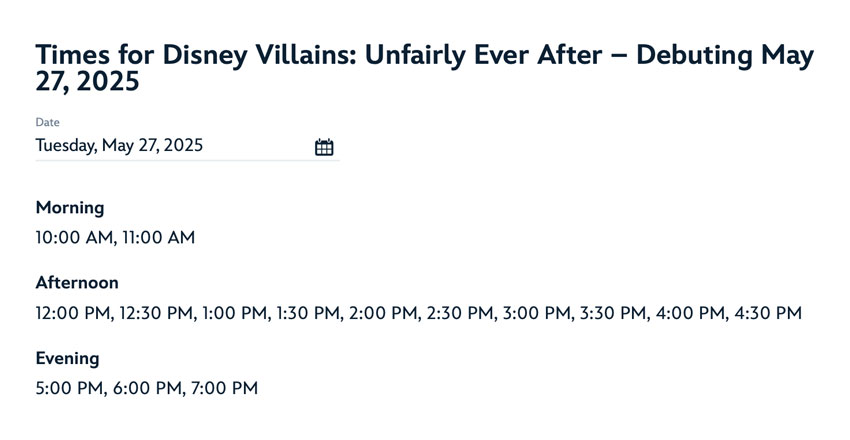
Task: Pick the 1:30 PM showtime
Action: 308,313
